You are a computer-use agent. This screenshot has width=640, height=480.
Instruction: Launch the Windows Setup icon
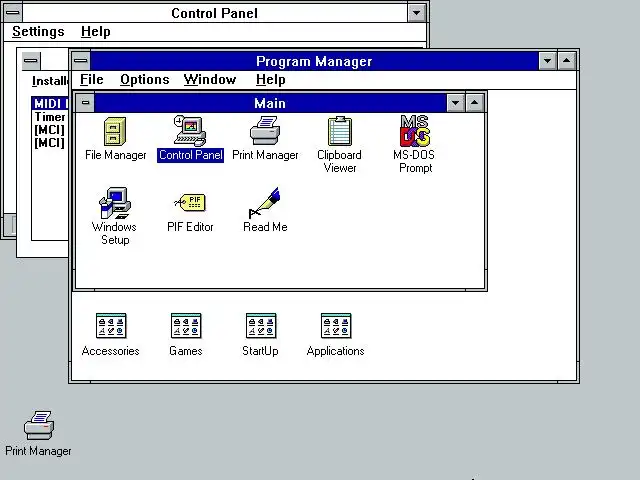115,216
